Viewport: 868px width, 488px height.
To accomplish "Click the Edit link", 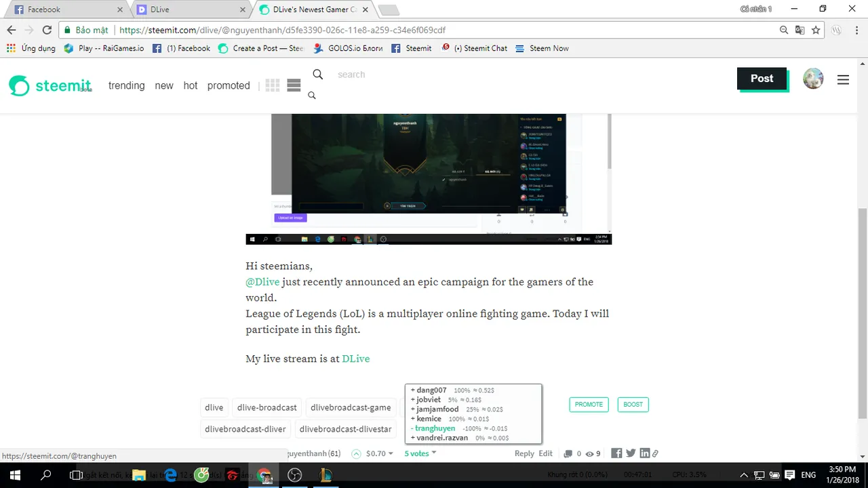I will pyautogui.click(x=545, y=453).
